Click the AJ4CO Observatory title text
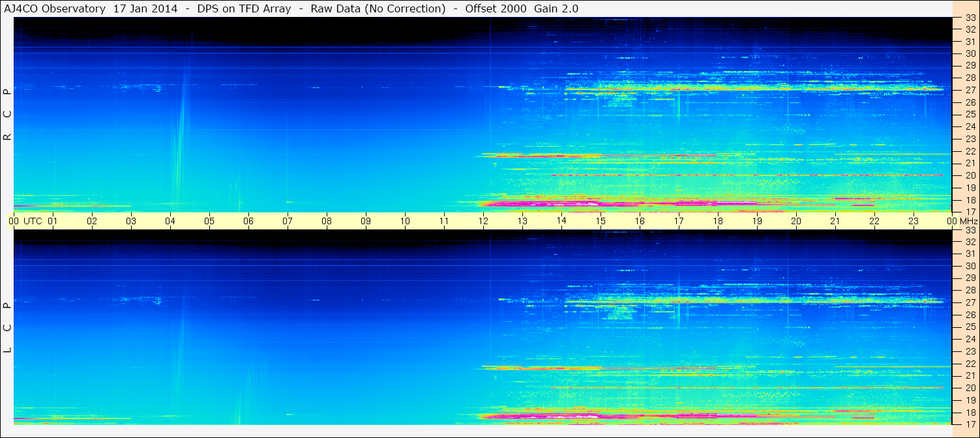This screenshot has height=438, width=980. point(55,8)
